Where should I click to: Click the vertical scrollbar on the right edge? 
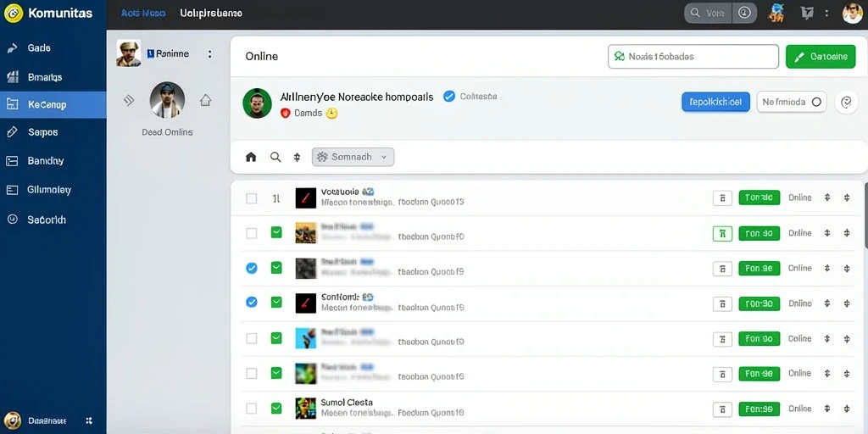[x=865, y=216]
